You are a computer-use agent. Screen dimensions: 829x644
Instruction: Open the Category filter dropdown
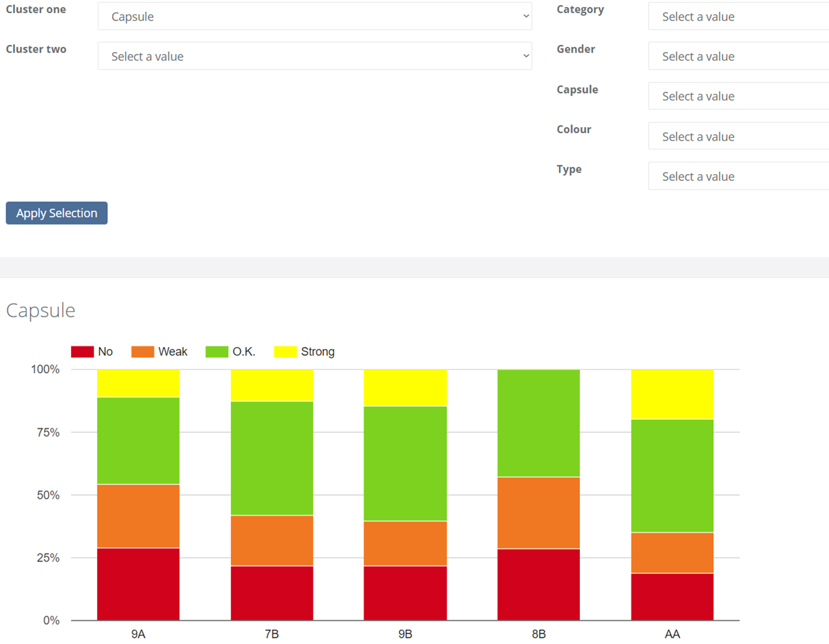click(739, 16)
